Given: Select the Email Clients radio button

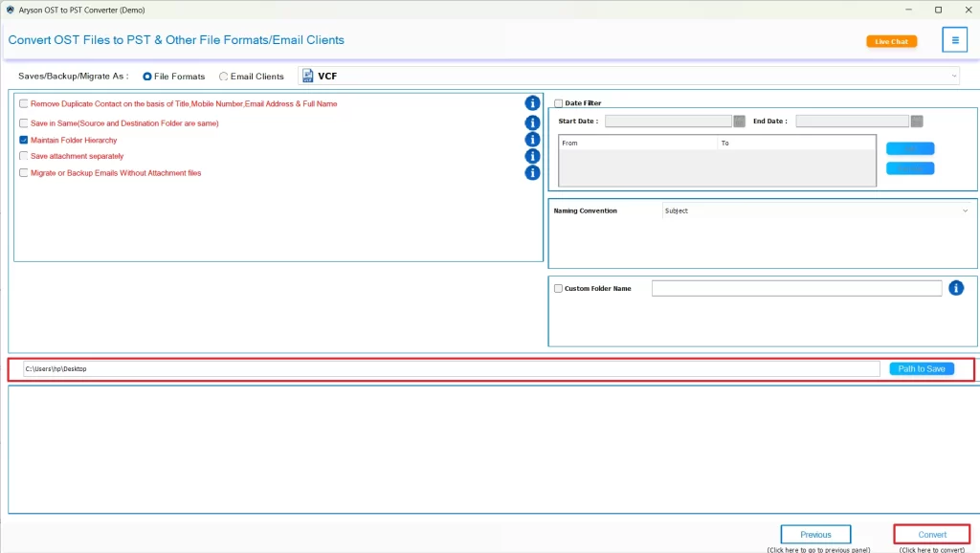Looking at the screenshot, I should point(223,76).
